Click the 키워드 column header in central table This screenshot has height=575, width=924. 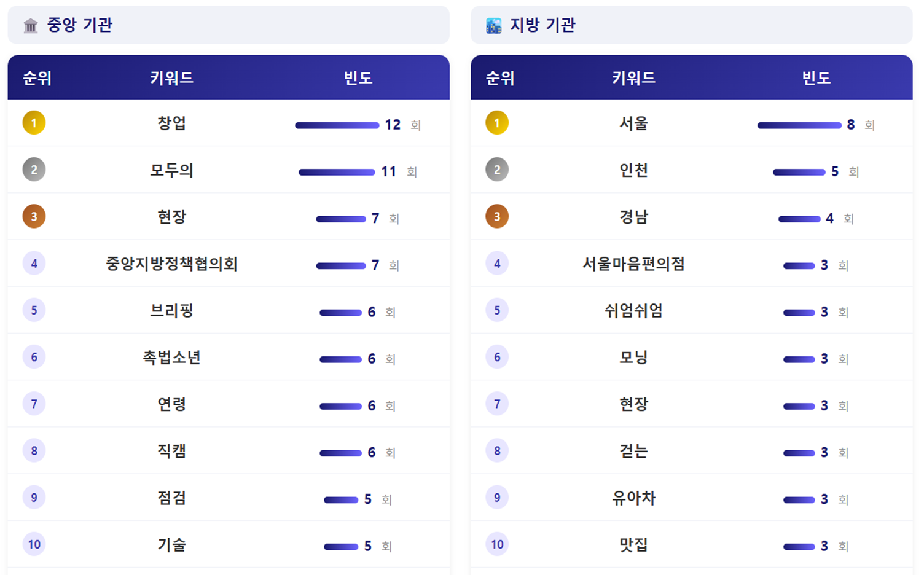coord(171,78)
